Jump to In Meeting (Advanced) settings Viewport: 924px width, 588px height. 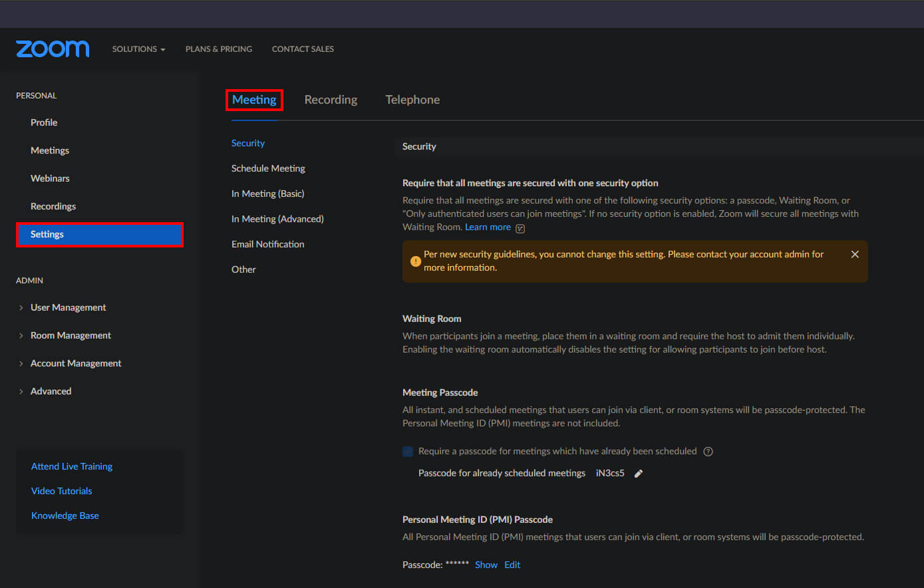point(277,219)
